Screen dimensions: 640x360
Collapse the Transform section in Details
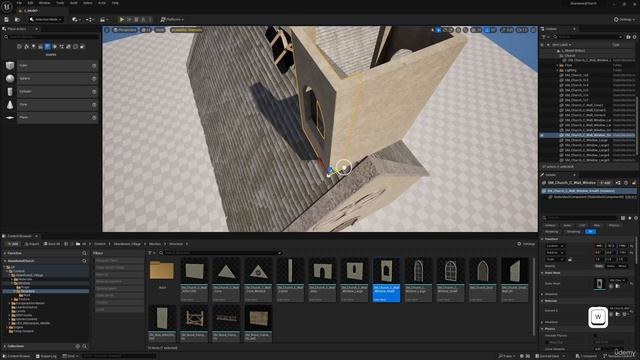click(x=542, y=239)
